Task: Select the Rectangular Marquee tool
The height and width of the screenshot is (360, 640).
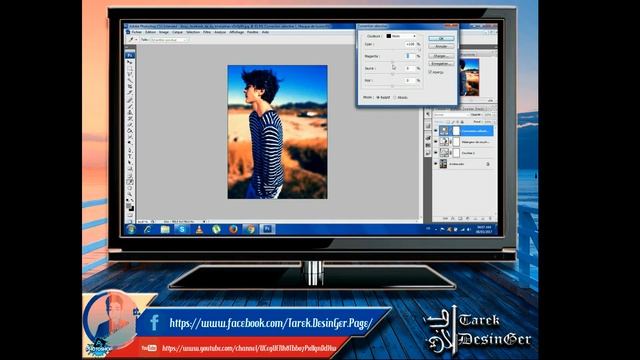Action: (x=130, y=68)
